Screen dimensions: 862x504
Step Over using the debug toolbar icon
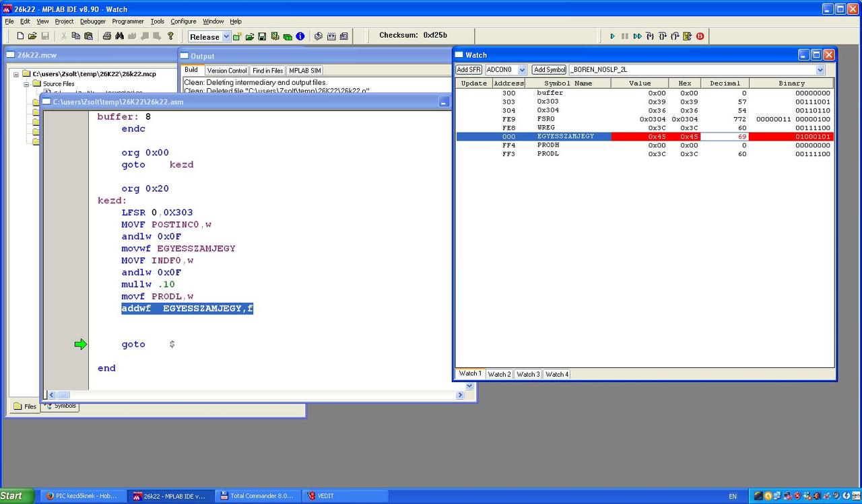pyautogui.click(x=663, y=36)
